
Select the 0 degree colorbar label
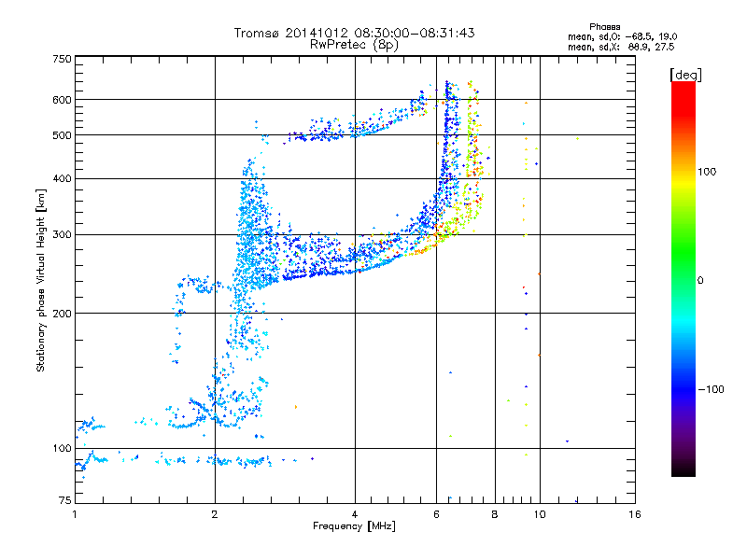(700, 281)
